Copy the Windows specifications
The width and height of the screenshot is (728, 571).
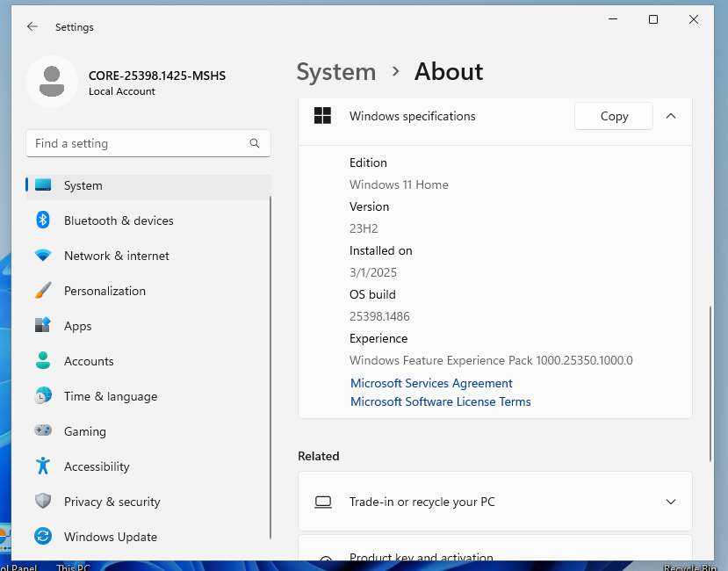[x=613, y=116]
